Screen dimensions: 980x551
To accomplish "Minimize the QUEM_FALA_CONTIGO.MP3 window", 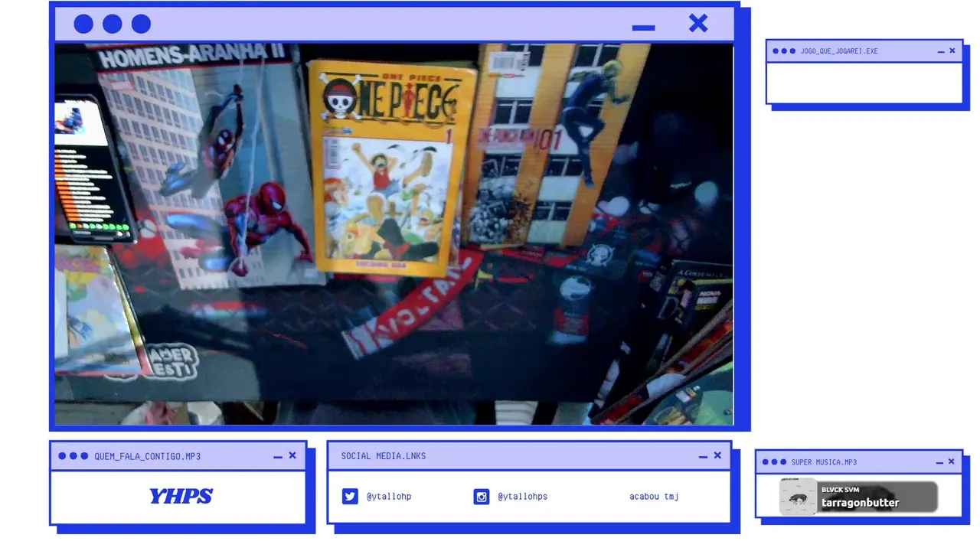I will 278,457.
